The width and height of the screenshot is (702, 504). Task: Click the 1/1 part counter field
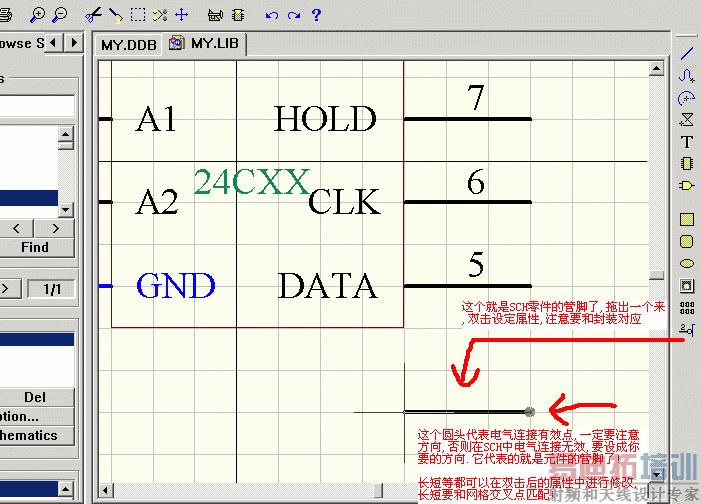pos(51,289)
